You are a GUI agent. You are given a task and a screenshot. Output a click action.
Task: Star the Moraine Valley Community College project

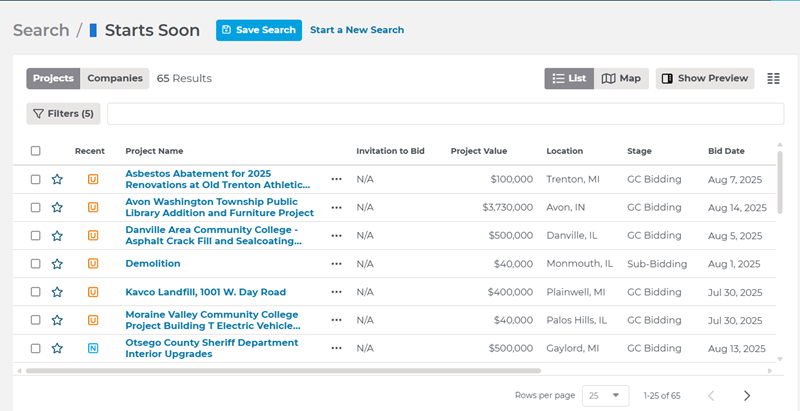coord(57,320)
